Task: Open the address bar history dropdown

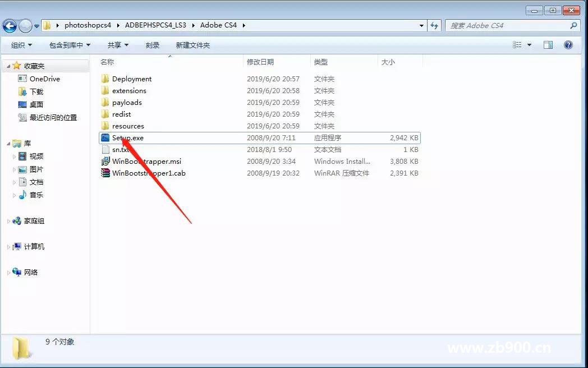Action: click(422, 25)
